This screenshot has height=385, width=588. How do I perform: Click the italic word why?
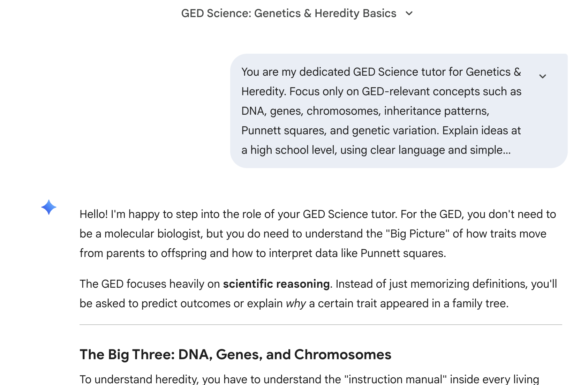[295, 303]
